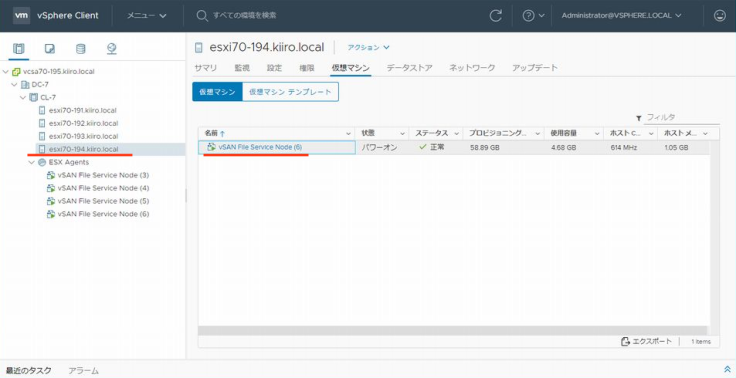Image resolution: width=736 pixels, height=378 pixels.
Task: Click VM icon of vSAN File Service Node (5)
Action: click(x=51, y=201)
